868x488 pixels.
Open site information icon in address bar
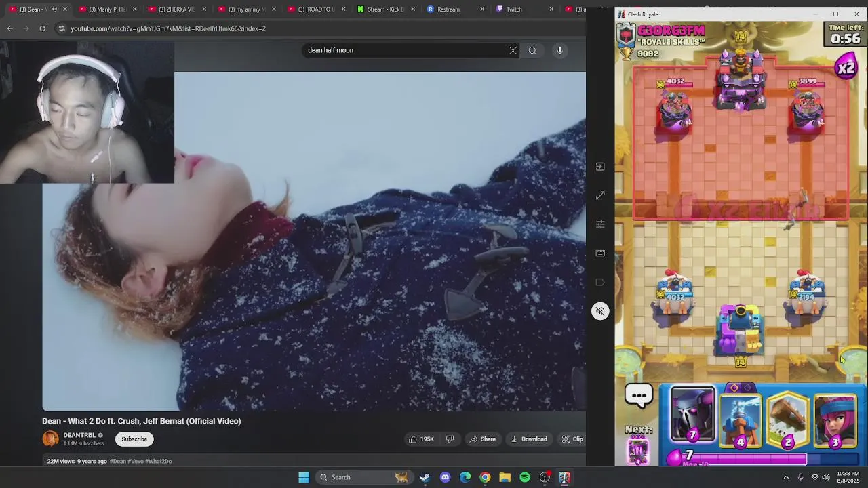62,28
